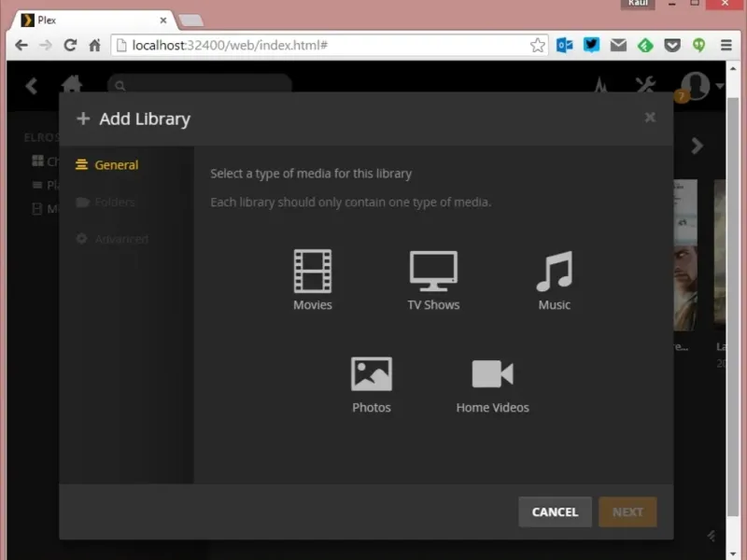Choose the Home Videos library type

(x=493, y=385)
